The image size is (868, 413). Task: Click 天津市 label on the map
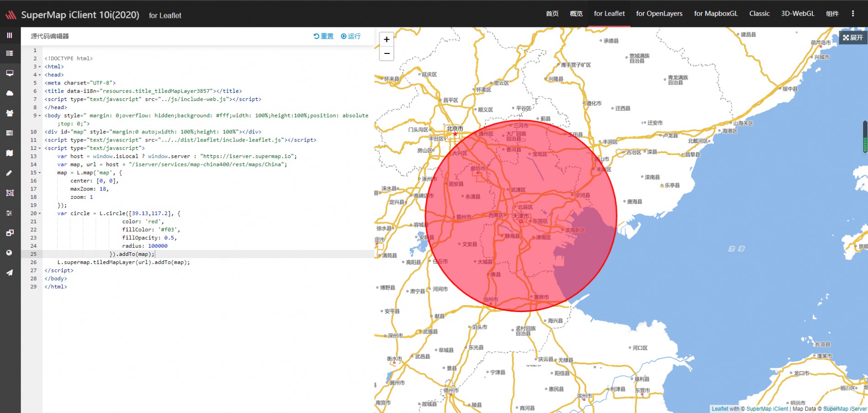pyautogui.click(x=520, y=216)
